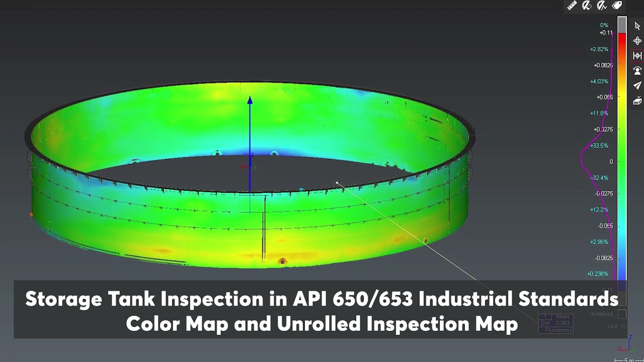Click the +2.82% histogram percentage
The width and height of the screenshot is (644, 362).
(599, 49)
